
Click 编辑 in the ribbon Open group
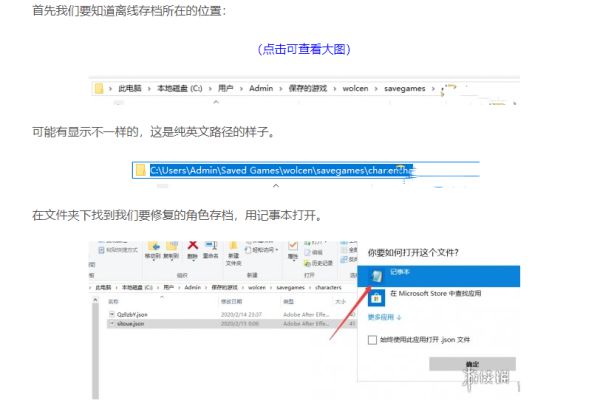(x=314, y=253)
